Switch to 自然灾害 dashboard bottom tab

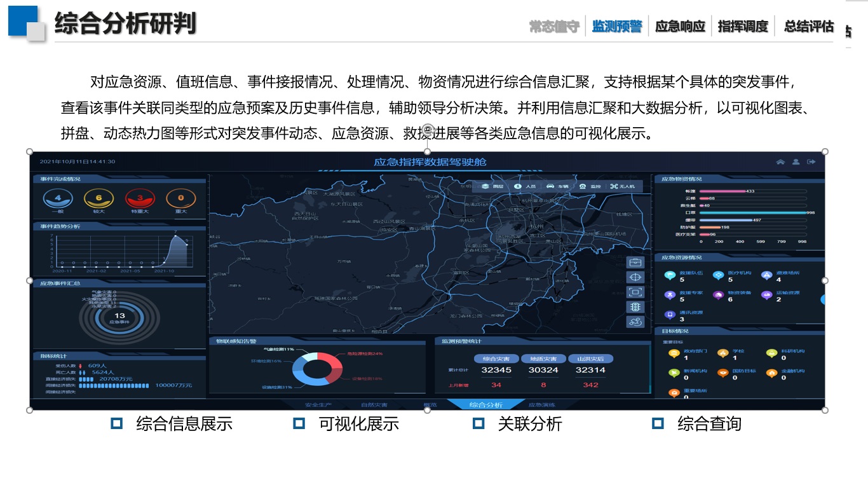coord(374,405)
